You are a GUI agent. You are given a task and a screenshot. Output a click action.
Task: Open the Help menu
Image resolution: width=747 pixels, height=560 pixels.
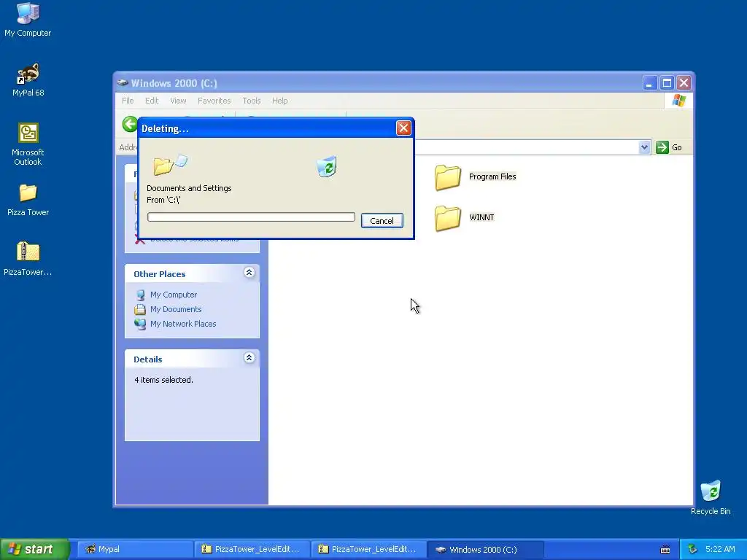tap(279, 101)
